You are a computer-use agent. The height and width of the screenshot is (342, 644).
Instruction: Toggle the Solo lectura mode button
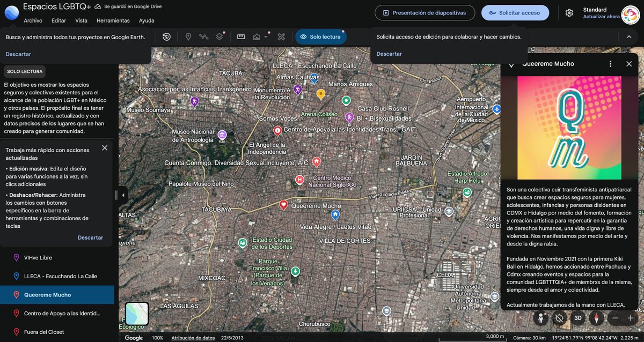[321, 36]
